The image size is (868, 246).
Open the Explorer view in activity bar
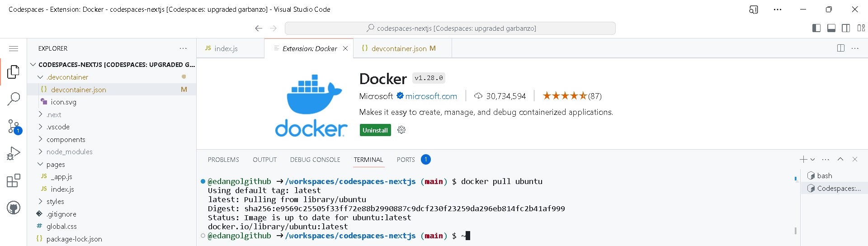[x=14, y=71]
